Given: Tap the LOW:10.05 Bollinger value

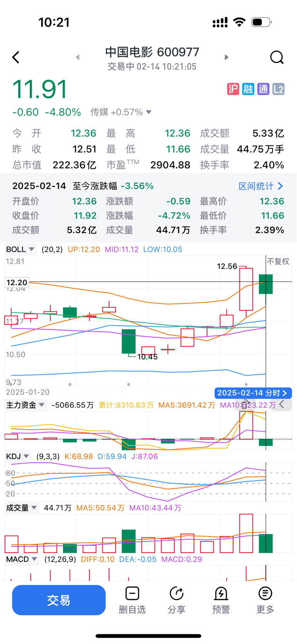Looking at the screenshot, I should pyautogui.click(x=163, y=249).
